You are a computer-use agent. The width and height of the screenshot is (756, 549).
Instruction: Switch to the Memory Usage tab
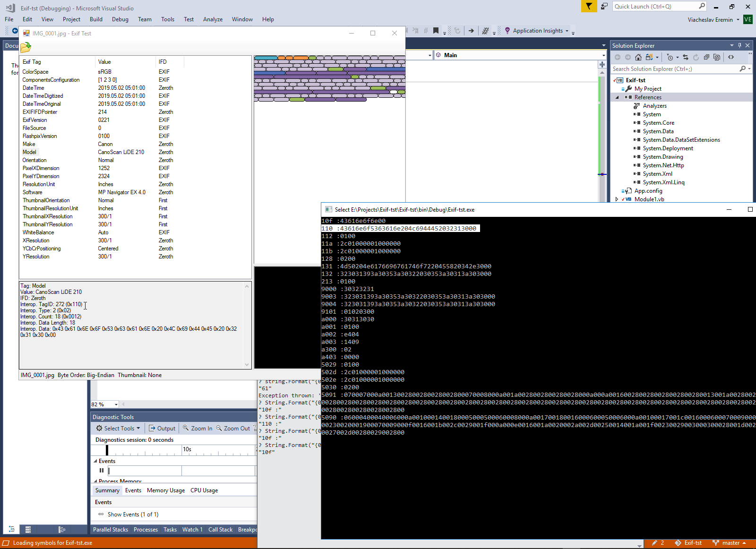[166, 490]
